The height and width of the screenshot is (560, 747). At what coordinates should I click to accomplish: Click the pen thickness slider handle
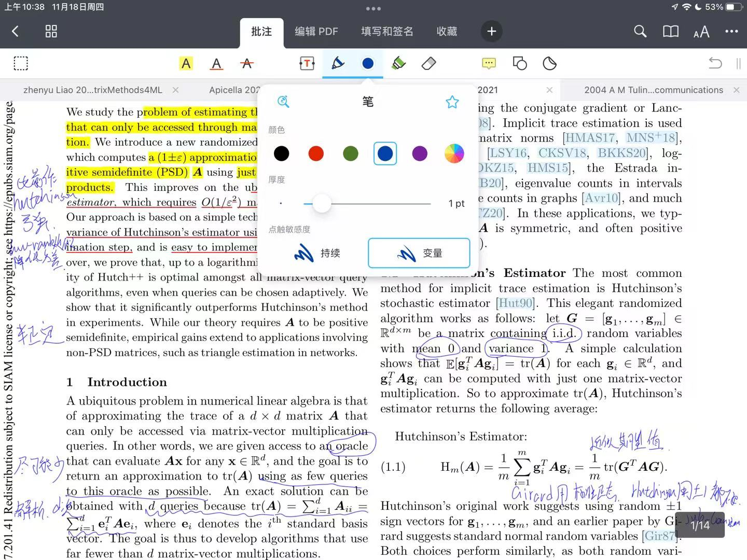pyautogui.click(x=322, y=203)
